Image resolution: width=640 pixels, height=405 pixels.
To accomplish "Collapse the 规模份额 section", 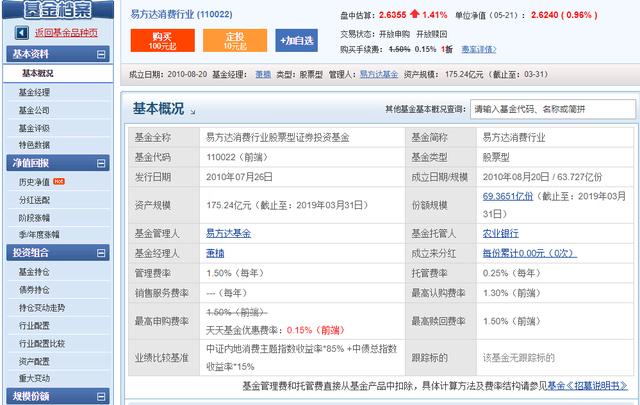I will point(101,396).
